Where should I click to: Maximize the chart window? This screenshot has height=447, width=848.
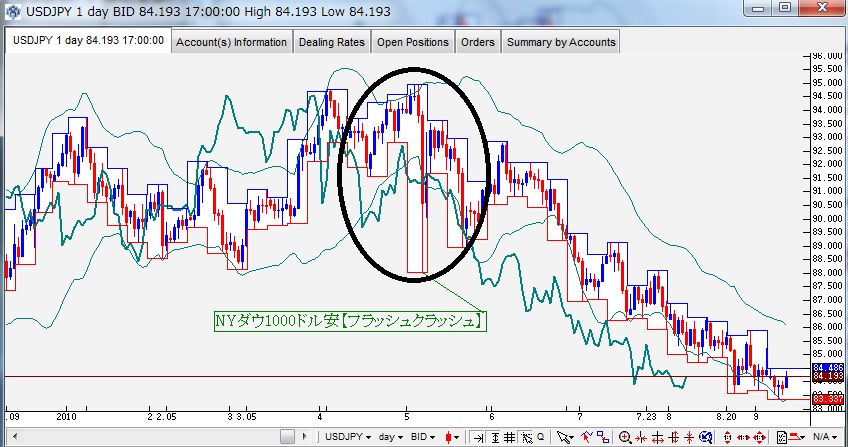pyautogui.click(x=785, y=8)
